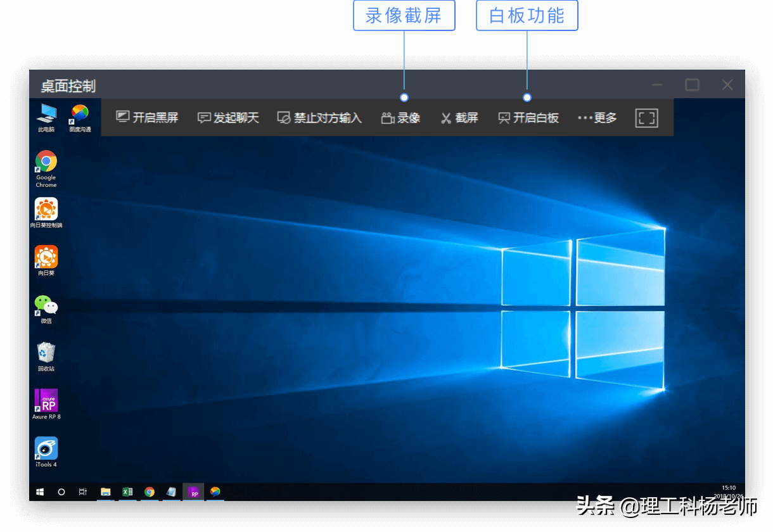773x532 pixels.
Task: Select 此电脑 desktop icon
Action: coord(46,118)
